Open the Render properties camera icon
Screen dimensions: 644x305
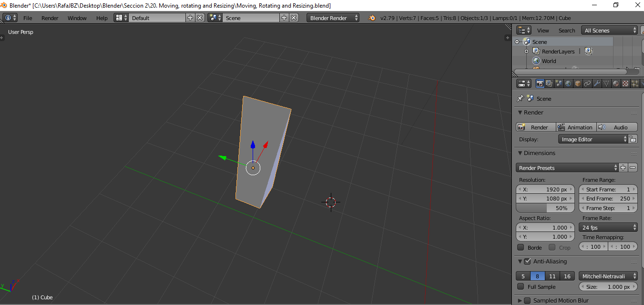pyautogui.click(x=540, y=84)
